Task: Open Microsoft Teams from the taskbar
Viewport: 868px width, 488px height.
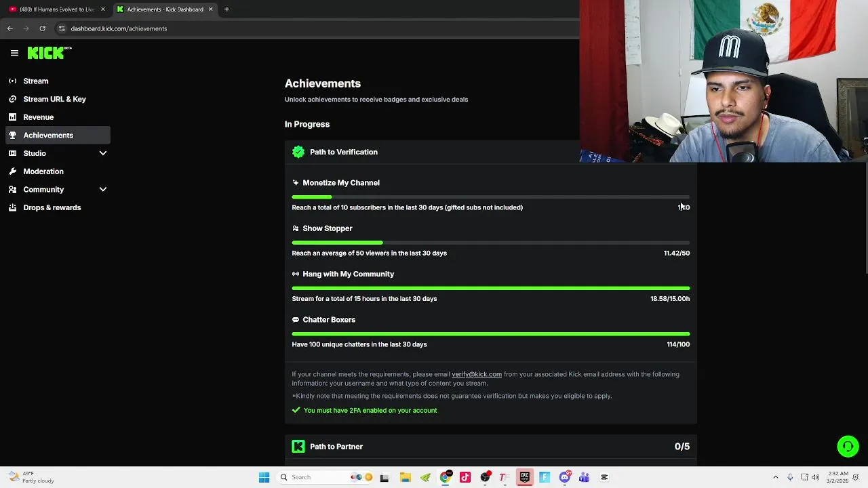Action: tap(584, 477)
